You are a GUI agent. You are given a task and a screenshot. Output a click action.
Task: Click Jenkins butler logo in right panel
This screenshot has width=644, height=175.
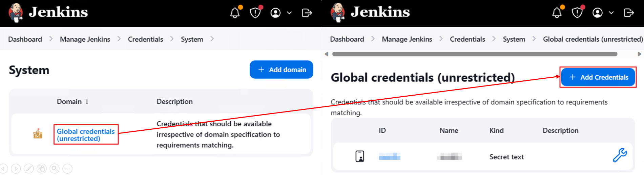pos(337,12)
